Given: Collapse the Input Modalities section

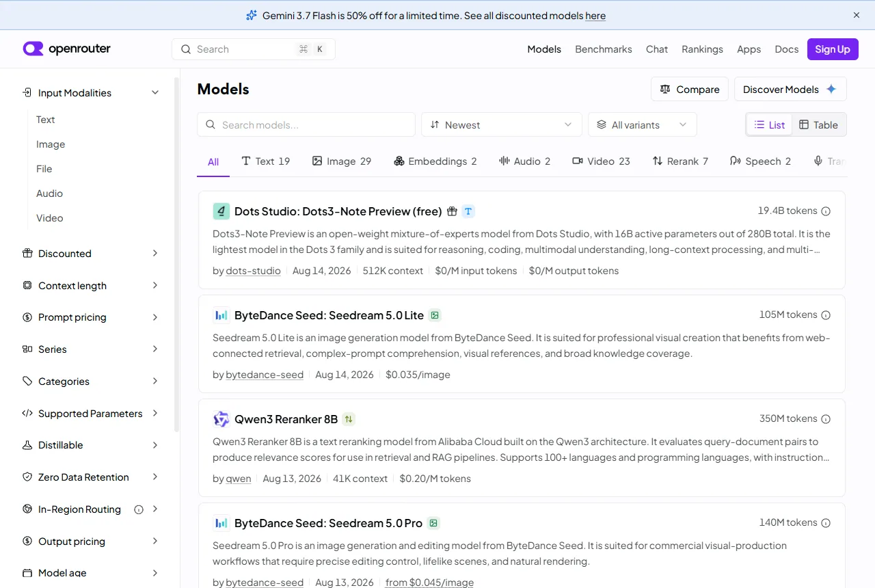Looking at the screenshot, I should pos(90,92).
